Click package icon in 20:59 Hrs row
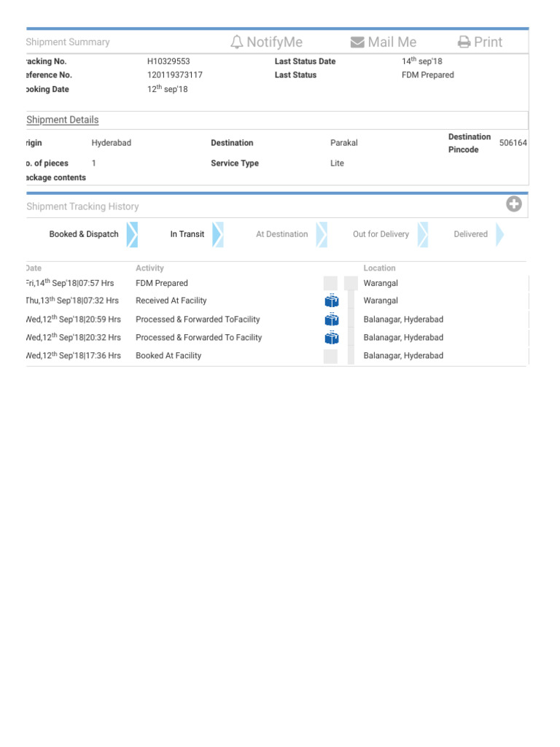Screen dimensions: 560x747 click(x=332, y=320)
